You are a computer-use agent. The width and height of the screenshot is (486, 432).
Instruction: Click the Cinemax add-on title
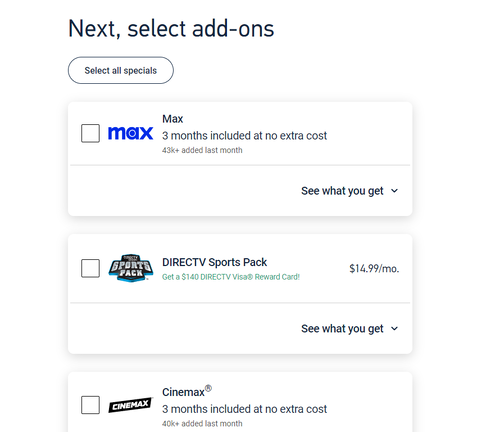click(x=187, y=392)
